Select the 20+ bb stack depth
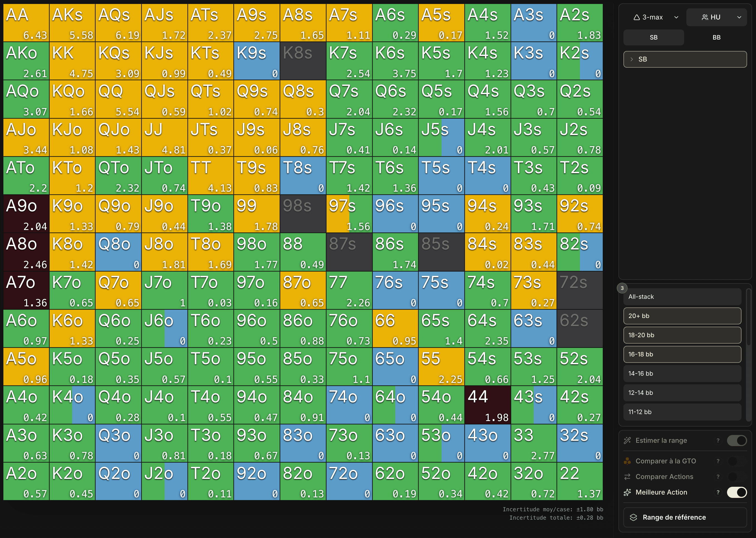This screenshot has height=538, width=756. tap(682, 316)
